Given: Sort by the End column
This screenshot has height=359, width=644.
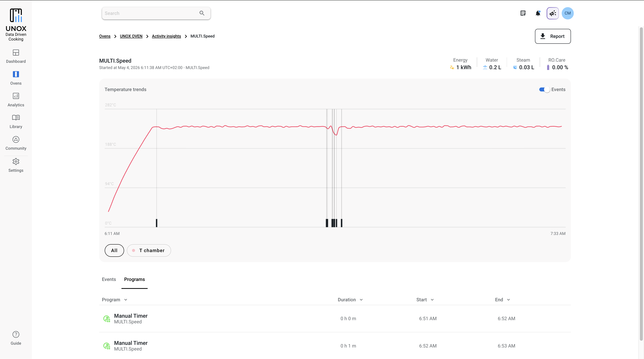Looking at the screenshot, I should click(x=503, y=300).
